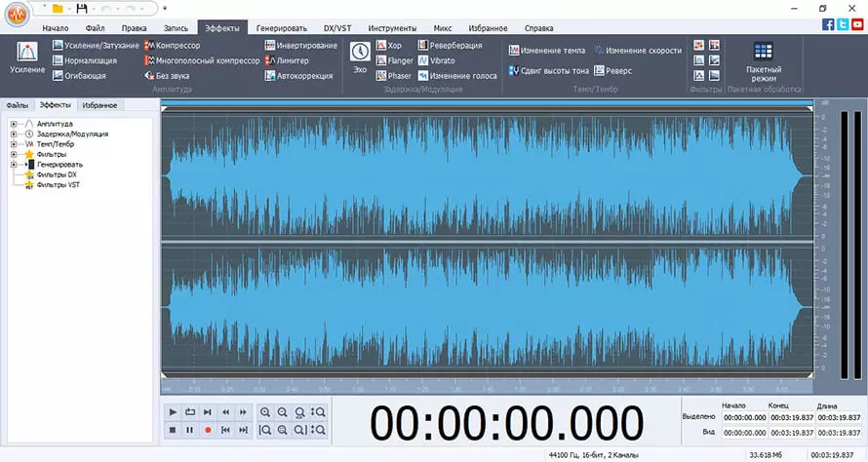Expand the Темп/Тембр tree node
The width and height of the screenshot is (868, 462).
pos(14,144)
